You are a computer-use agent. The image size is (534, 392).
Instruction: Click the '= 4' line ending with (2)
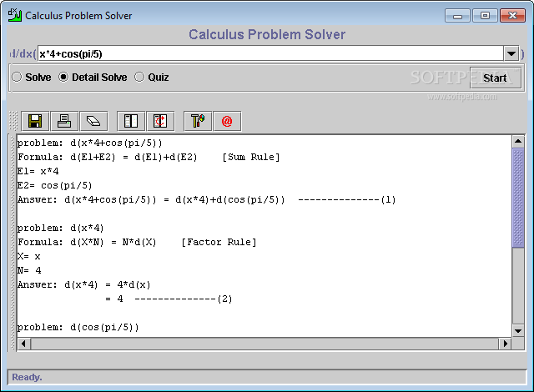click(169, 299)
